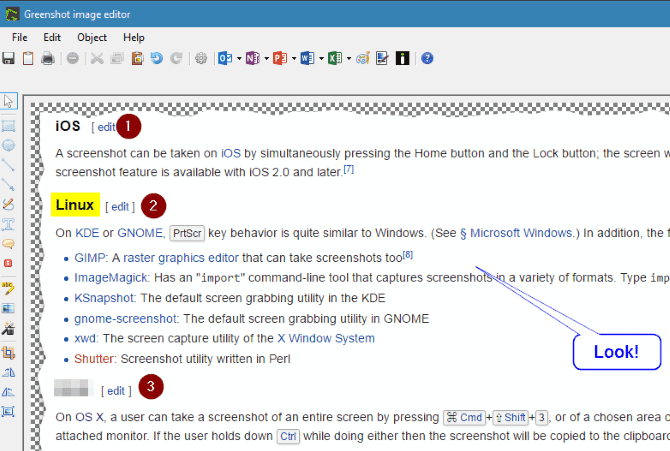The height and width of the screenshot is (451, 670).
Task: Select the Freehand pencil tool
Action: click(x=9, y=204)
